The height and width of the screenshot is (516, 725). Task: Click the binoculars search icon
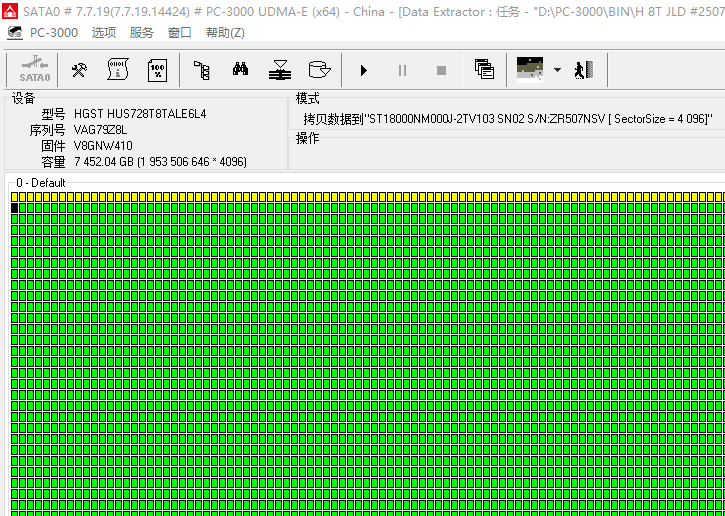coord(240,70)
